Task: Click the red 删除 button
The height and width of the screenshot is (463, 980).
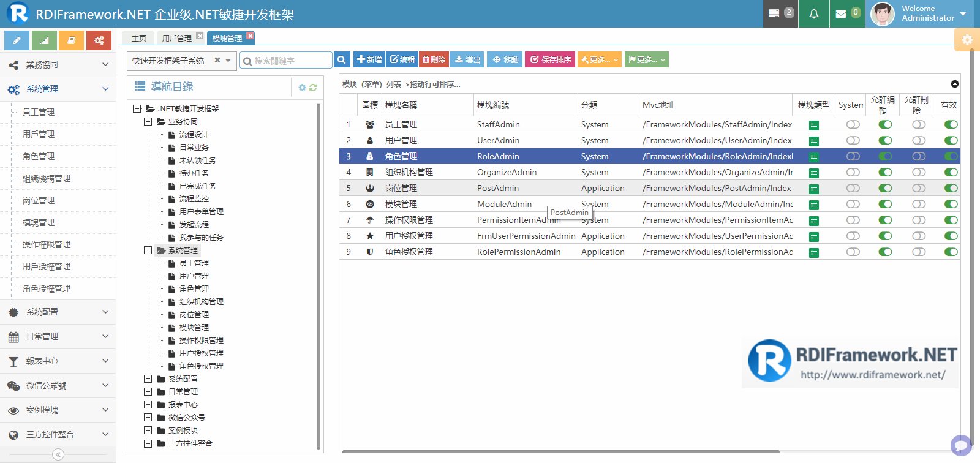Action: 434,59
